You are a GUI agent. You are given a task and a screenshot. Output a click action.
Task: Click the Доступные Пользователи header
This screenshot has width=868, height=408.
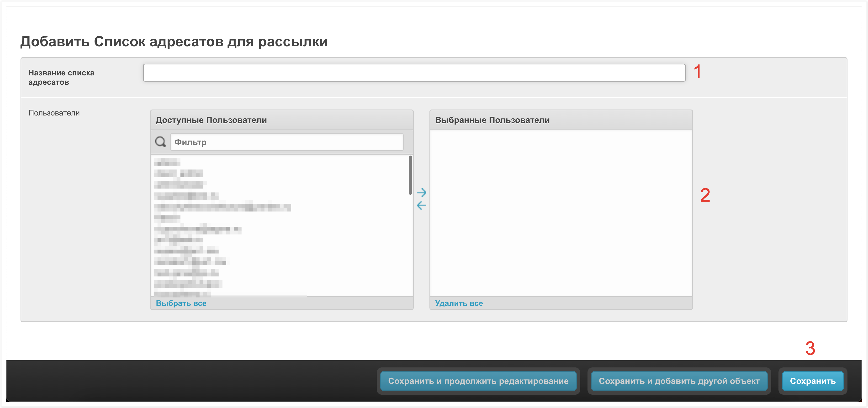click(211, 120)
